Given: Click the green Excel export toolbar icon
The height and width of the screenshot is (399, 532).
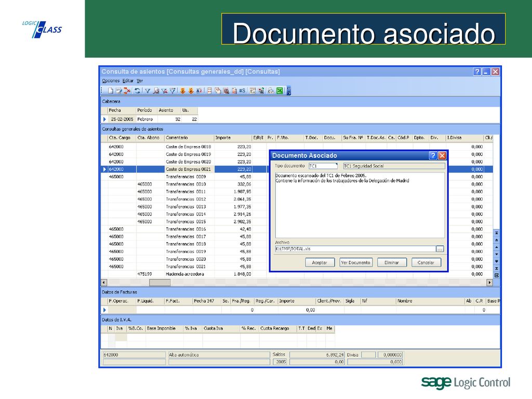Looking at the screenshot, I should click(x=280, y=90).
